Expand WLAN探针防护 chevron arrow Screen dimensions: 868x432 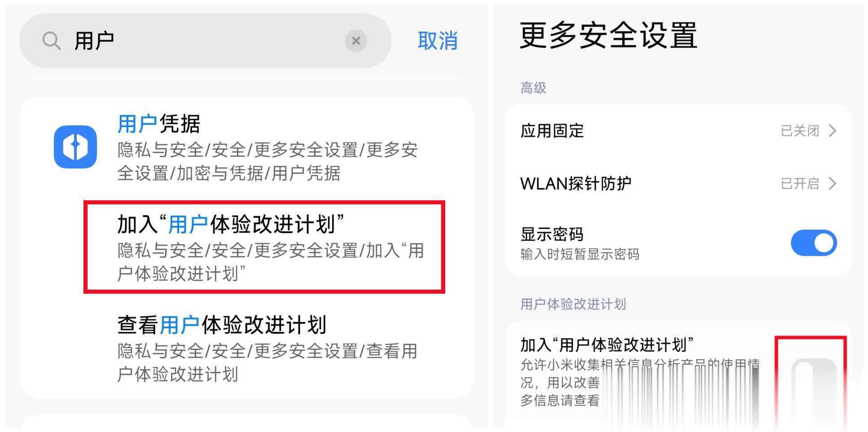click(833, 183)
